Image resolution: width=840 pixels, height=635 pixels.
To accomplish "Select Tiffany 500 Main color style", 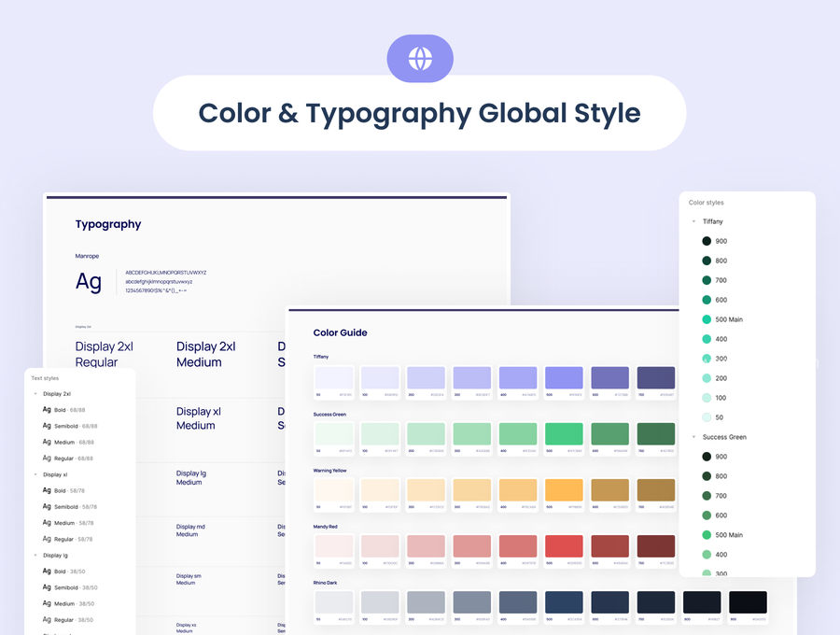I will [722, 319].
